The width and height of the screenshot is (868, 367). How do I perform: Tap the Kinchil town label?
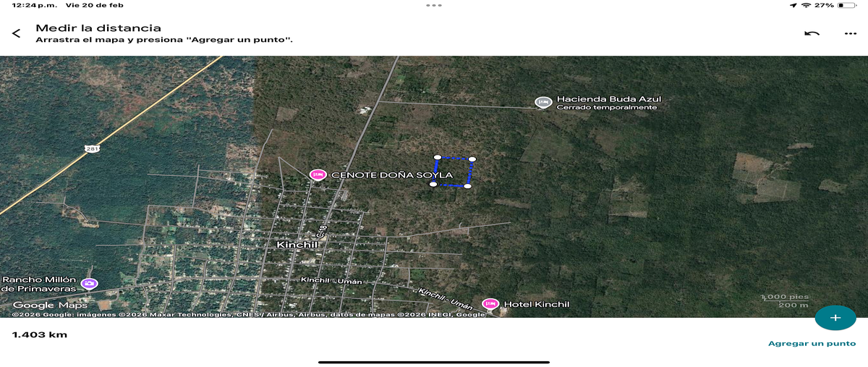tap(297, 245)
